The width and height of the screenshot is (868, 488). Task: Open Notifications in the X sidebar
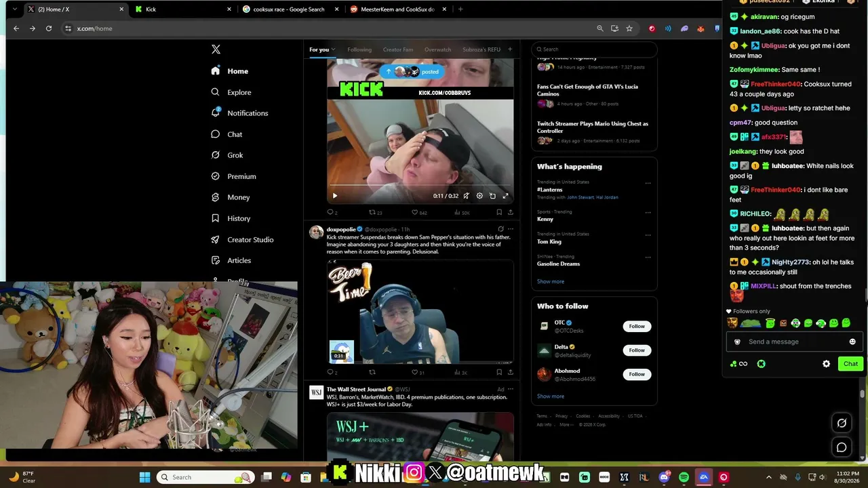[x=239, y=113]
